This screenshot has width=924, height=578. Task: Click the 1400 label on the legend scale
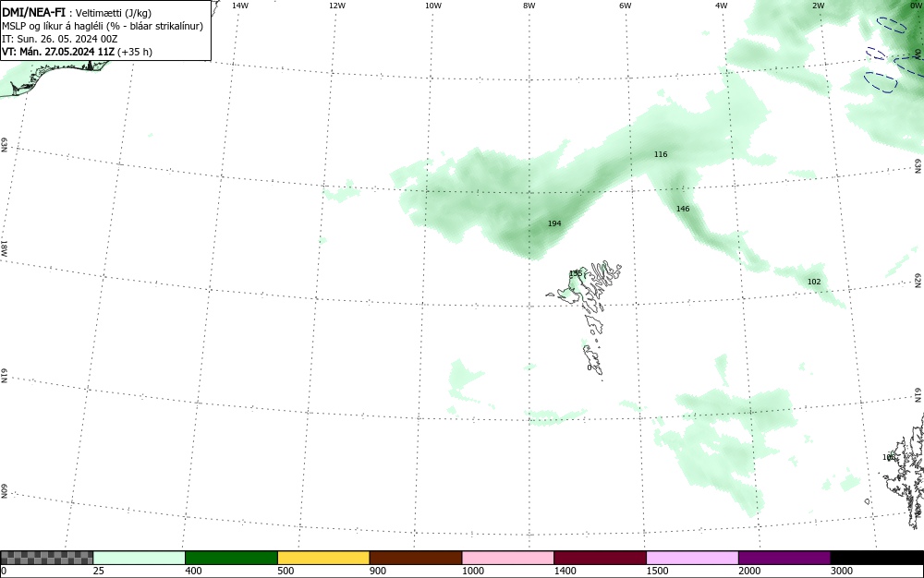coord(565,571)
